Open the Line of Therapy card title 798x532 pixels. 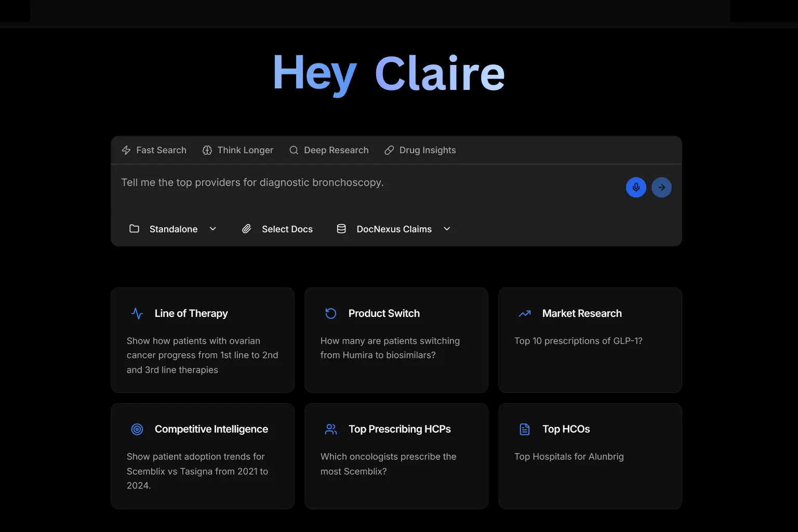pos(191,313)
